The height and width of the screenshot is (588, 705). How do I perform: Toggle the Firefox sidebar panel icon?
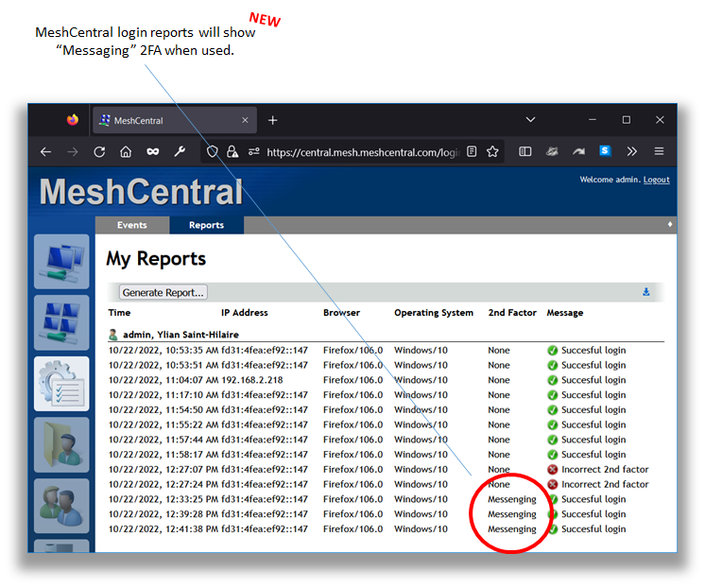click(x=525, y=151)
